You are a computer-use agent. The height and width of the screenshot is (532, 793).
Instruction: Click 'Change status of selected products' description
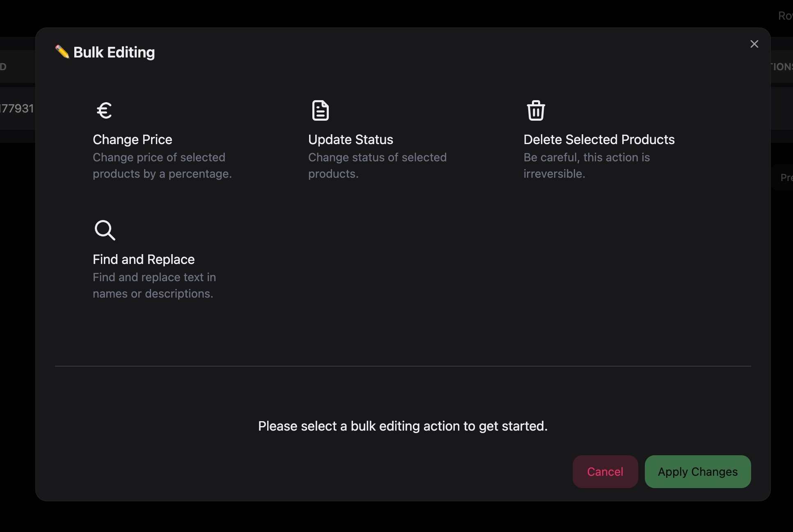(377, 165)
